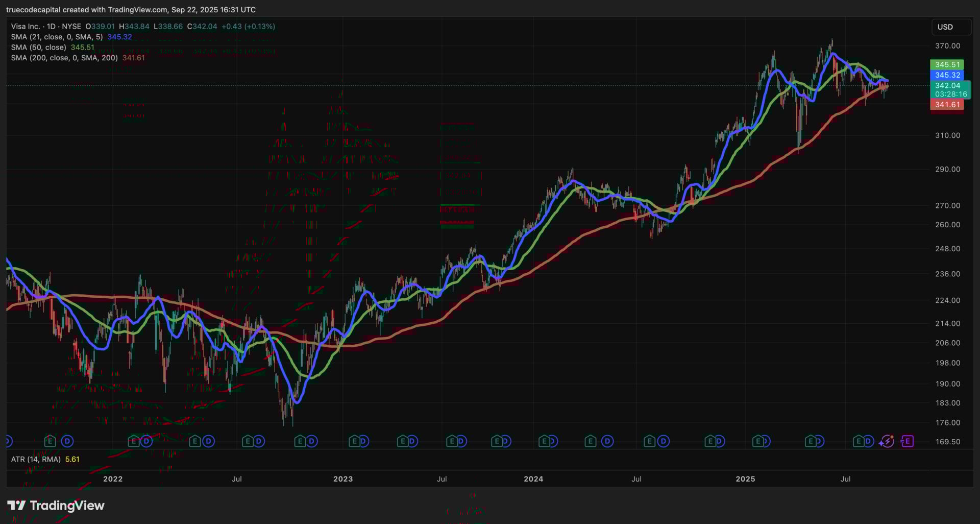Select the May 2023 dividend marker
The height and width of the screenshot is (524, 980).
pos(412,441)
